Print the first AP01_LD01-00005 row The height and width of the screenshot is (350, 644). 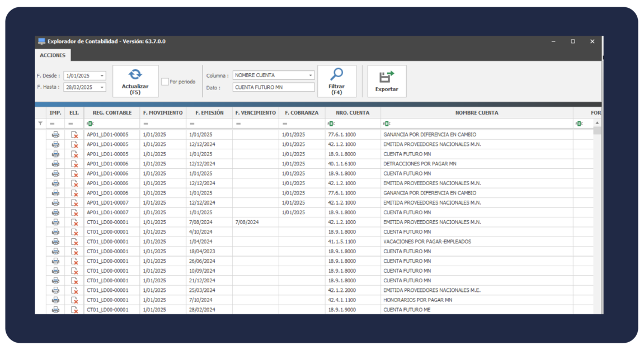click(55, 135)
